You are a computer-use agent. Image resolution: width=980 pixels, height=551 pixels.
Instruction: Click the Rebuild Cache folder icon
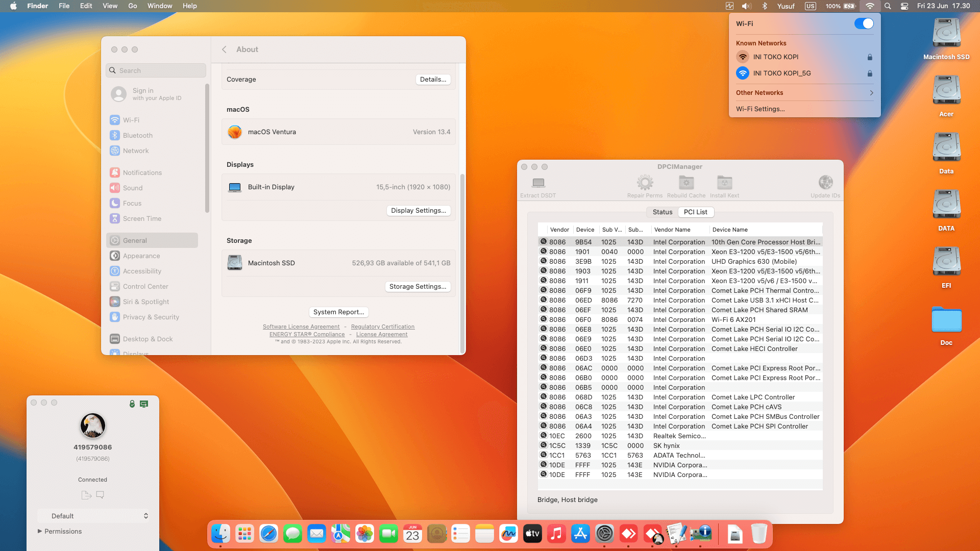click(x=686, y=184)
